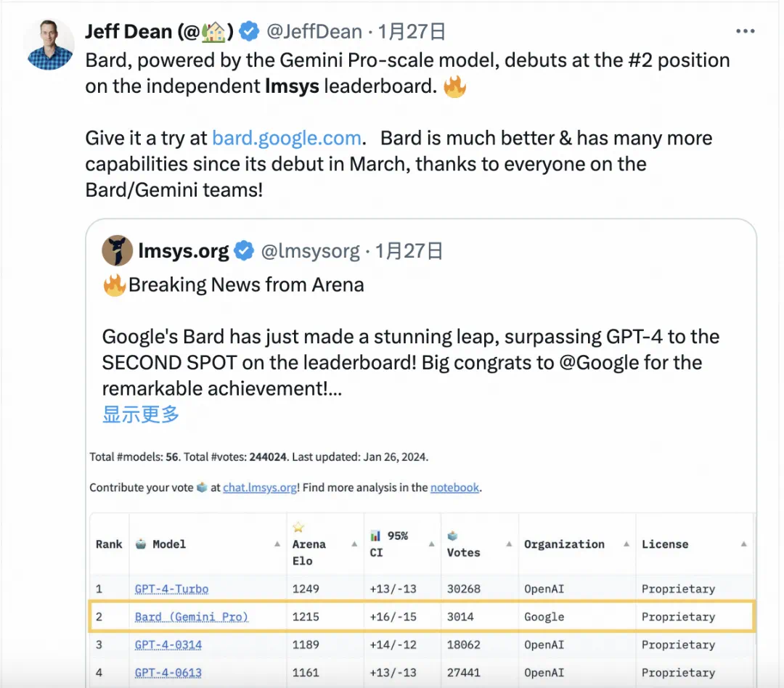Open the bard.google.com link

pyautogui.click(x=286, y=138)
